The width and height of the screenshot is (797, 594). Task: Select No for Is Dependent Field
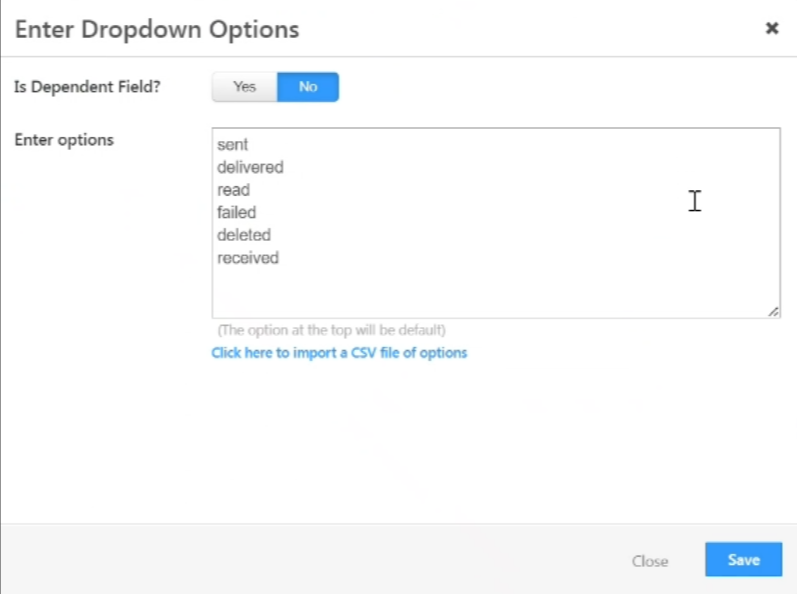[x=308, y=87]
